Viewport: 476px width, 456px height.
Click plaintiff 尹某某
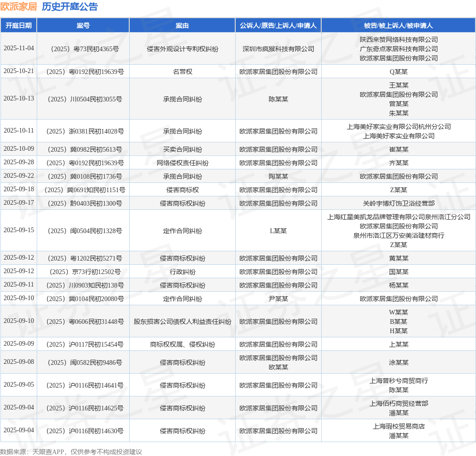pos(278,299)
